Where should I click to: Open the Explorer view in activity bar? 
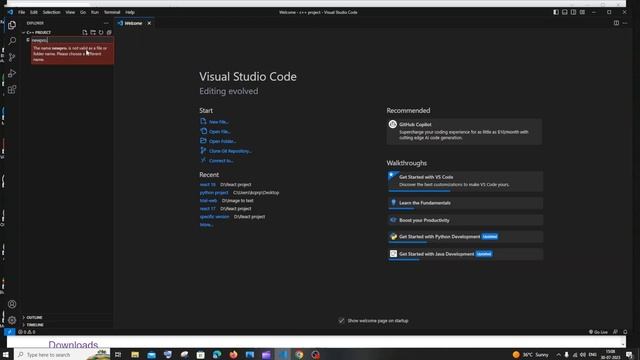pos(12,25)
